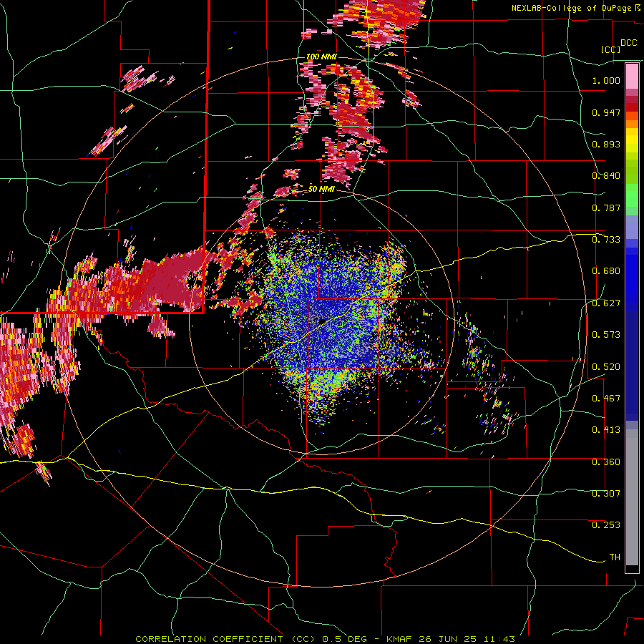Click the 0.733 legend value
644x644 pixels.
606,240
